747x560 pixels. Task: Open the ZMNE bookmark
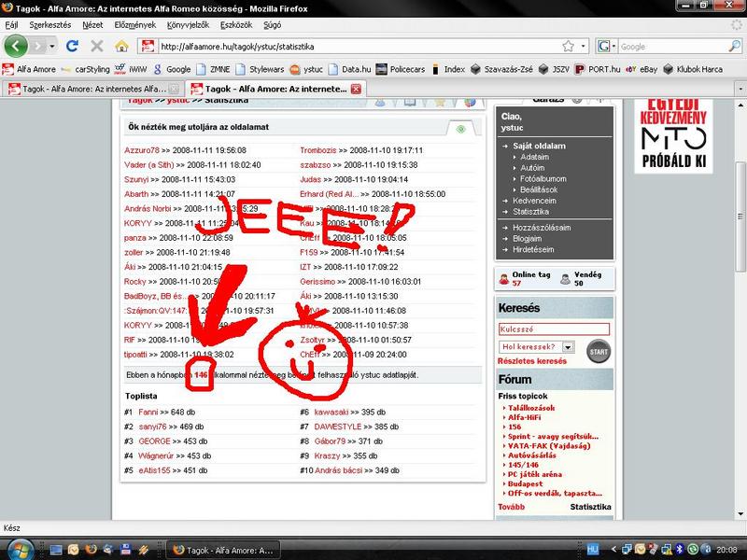click(214, 69)
